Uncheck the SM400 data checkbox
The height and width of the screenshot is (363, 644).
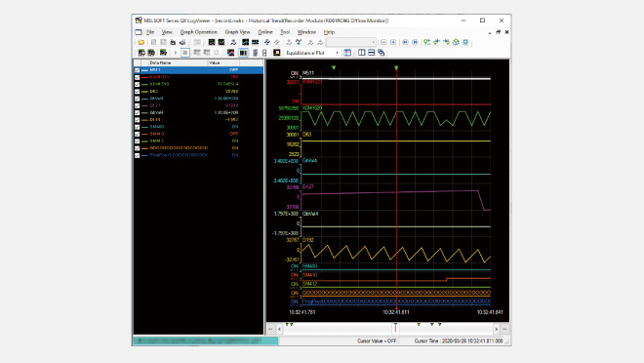[138, 127]
